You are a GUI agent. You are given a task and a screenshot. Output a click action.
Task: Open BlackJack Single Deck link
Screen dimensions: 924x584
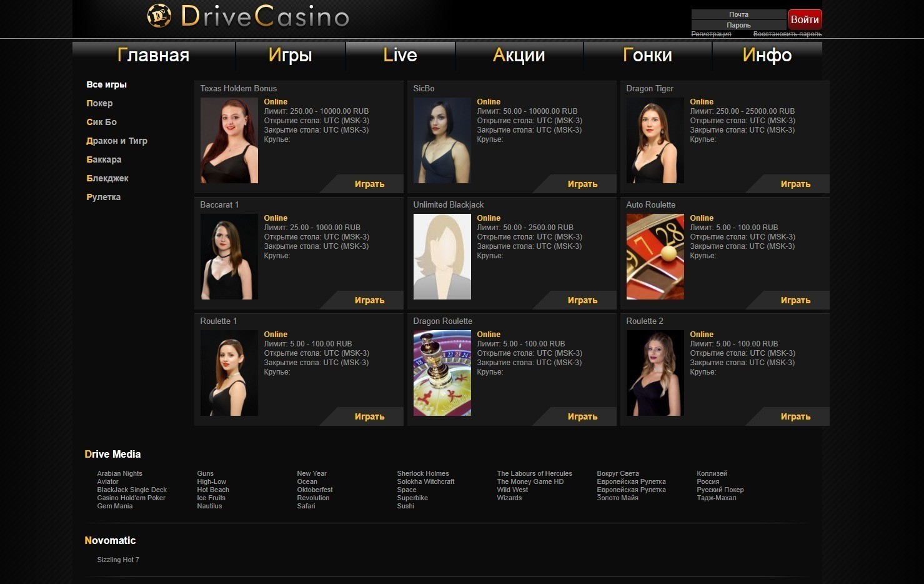click(132, 490)
